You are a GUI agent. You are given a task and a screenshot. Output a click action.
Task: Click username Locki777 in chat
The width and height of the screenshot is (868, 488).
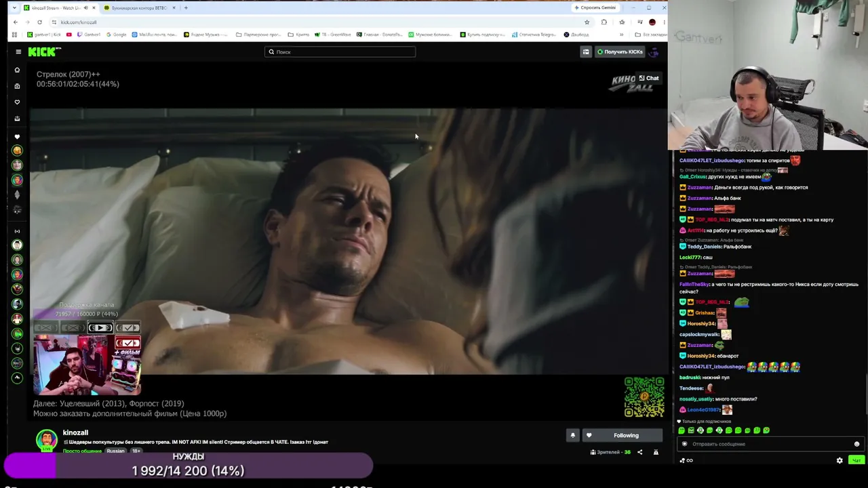point(690,258)
